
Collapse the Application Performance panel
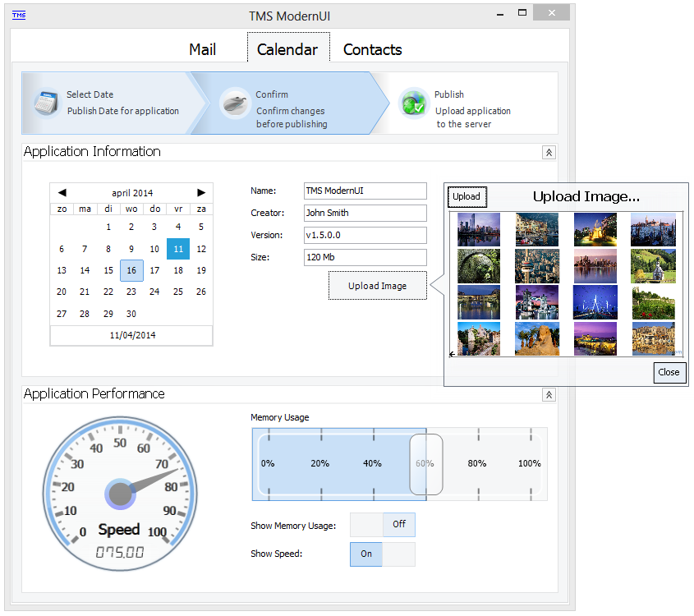tap(549, 395)
